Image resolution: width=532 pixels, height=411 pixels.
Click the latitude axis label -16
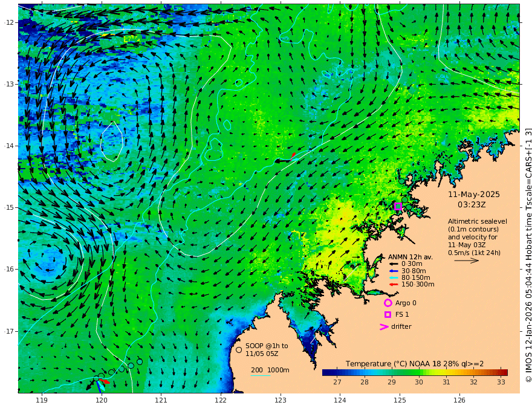pyautogui.click(x=10, y=269)
